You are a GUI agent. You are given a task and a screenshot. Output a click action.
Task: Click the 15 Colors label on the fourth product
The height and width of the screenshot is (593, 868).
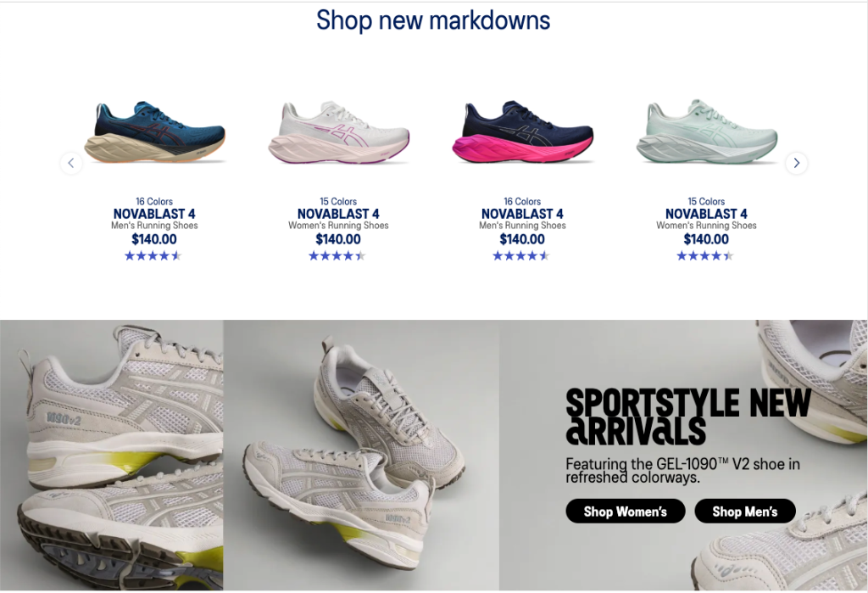(706, 201)
